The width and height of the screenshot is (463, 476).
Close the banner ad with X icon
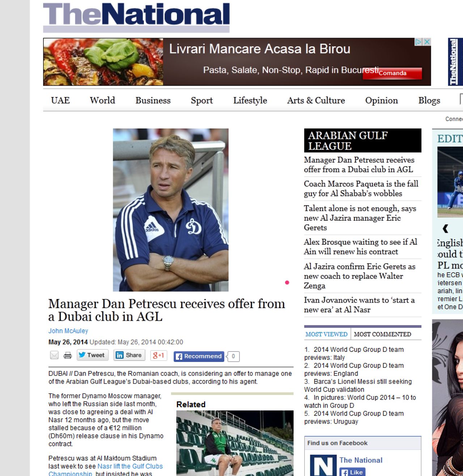pyautogui.click(x=427, y=42)
